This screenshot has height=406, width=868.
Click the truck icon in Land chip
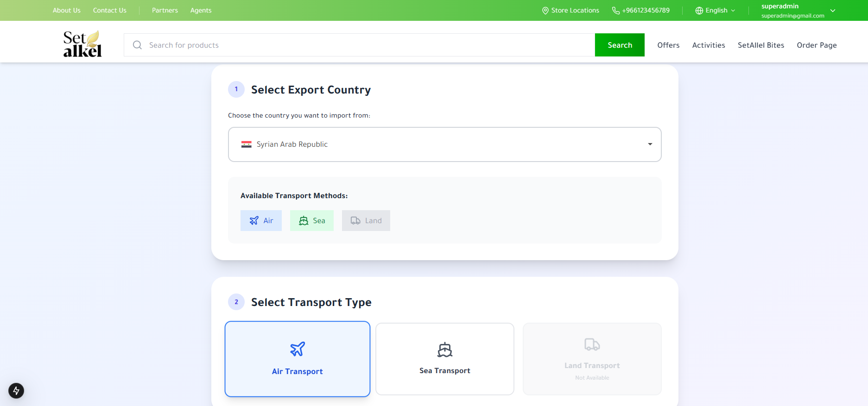pos(355,221)
